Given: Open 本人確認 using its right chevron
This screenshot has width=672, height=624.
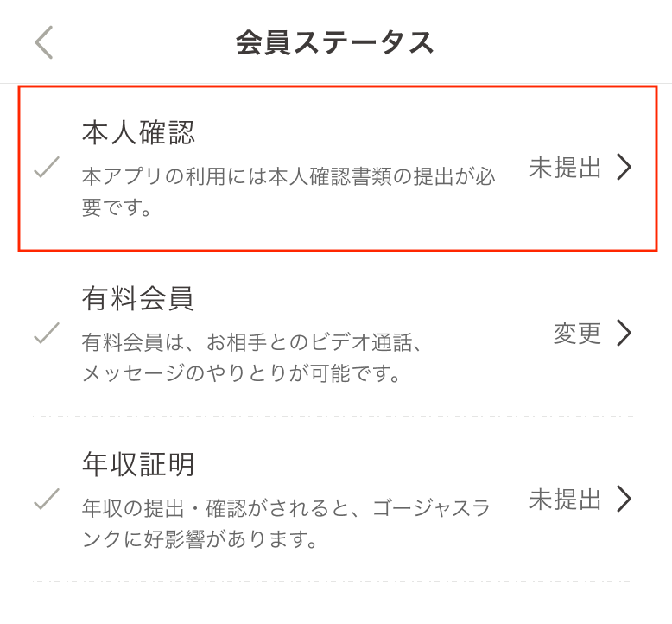Looking at the screenshot, I should pos(624,168).
